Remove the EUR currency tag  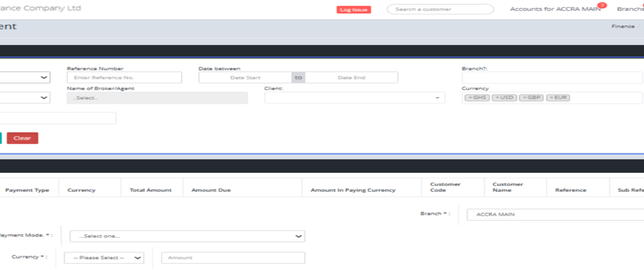tap(551, 98)
